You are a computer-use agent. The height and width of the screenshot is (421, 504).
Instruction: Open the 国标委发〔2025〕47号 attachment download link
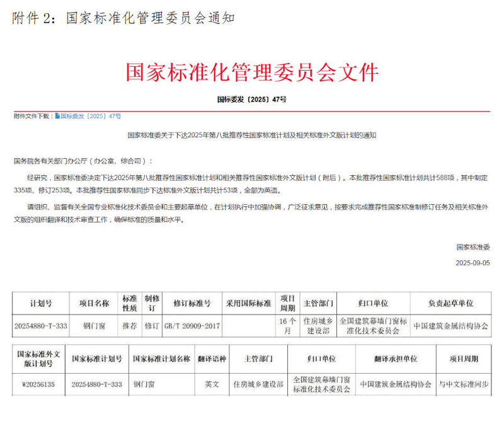(x=91, y=117)
